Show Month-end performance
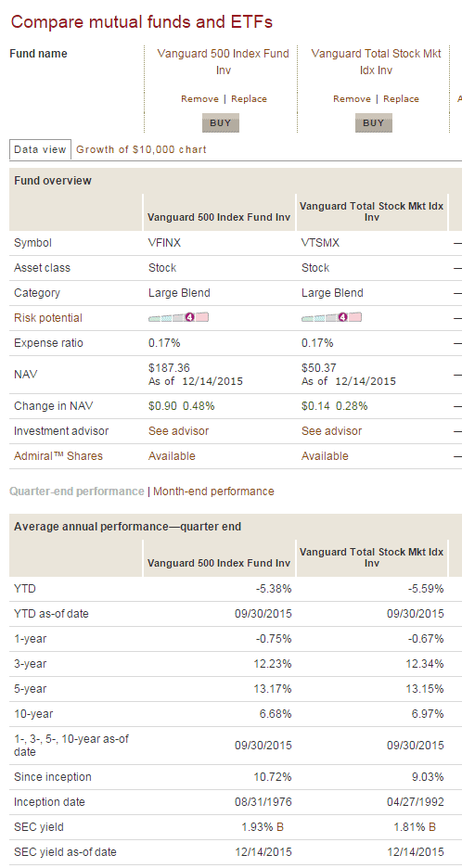Screen dimensions: 462x868 coord(213,491)
